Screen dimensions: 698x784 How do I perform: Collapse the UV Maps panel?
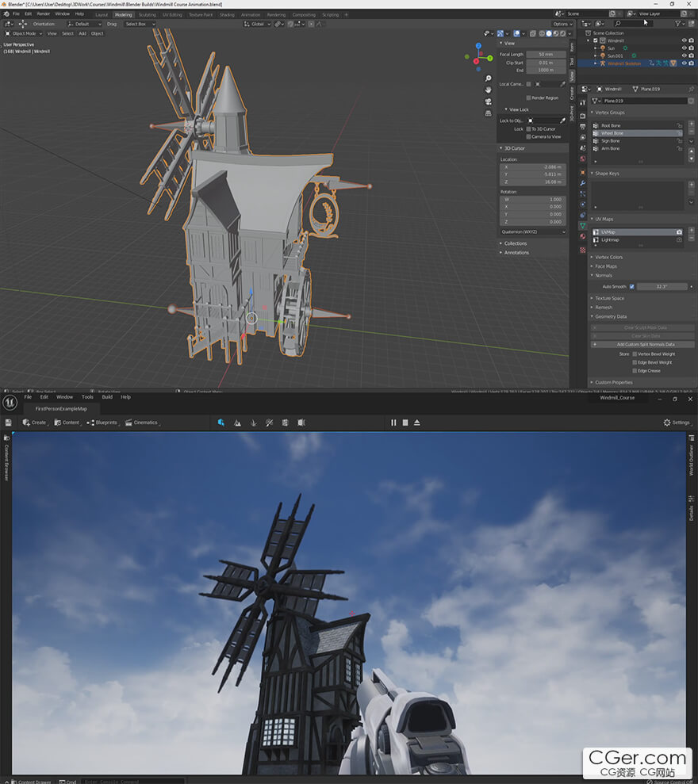click(601, 219)
